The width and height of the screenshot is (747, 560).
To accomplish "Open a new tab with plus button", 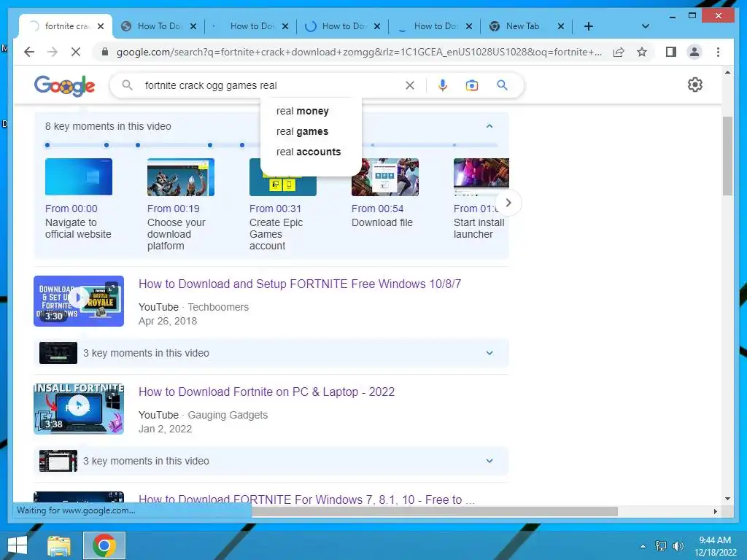I will [x=589, y=26].
